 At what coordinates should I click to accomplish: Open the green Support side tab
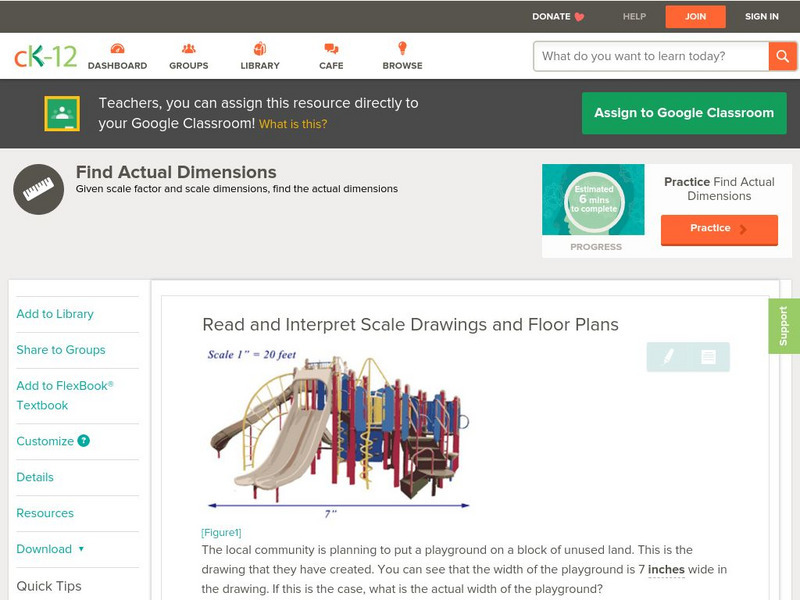pyautogui.click(x=784, y=326)
